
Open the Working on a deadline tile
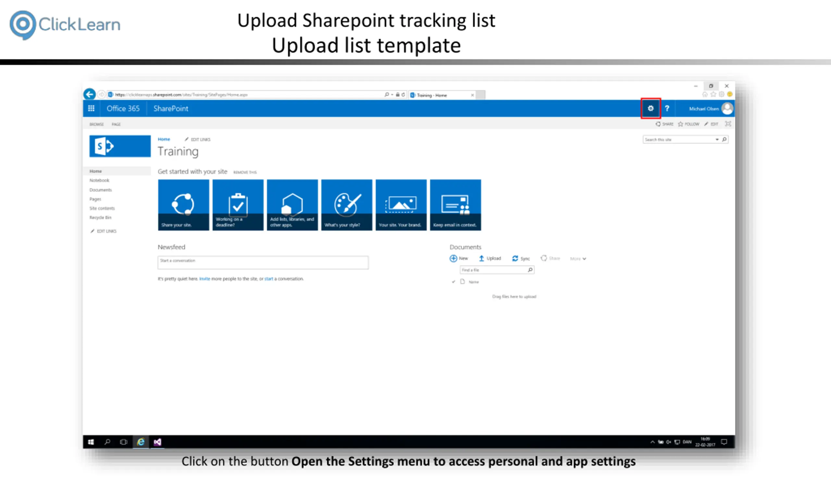point(238,205)
